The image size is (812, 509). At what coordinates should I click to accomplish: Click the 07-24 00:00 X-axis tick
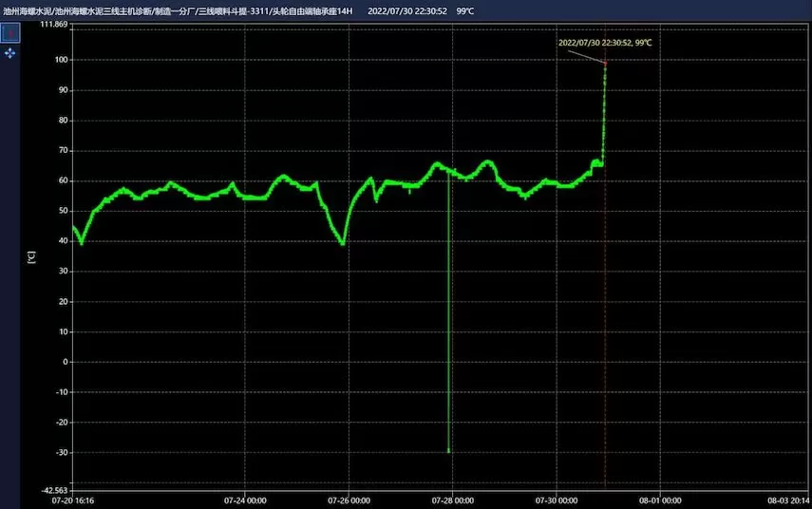click(x=244, y=500)
